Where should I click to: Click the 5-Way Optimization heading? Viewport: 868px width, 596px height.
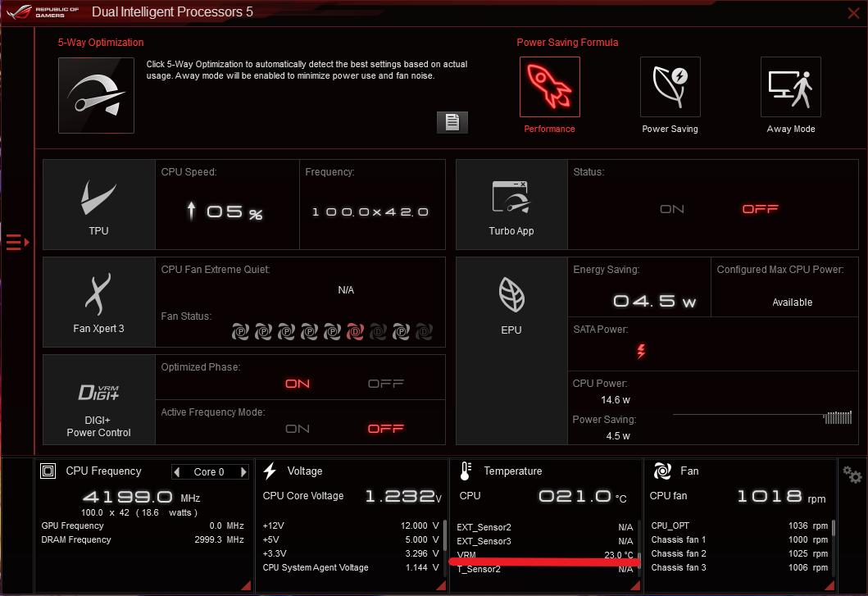(101, 43)
